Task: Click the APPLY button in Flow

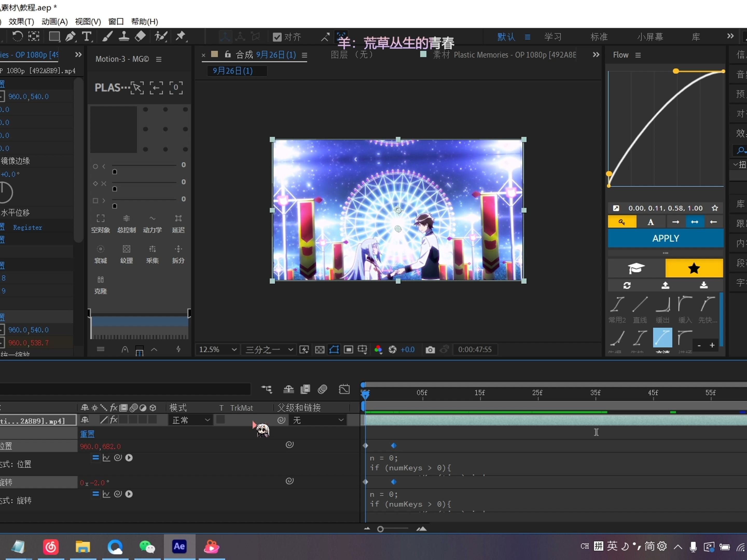Action: (665, 238)
